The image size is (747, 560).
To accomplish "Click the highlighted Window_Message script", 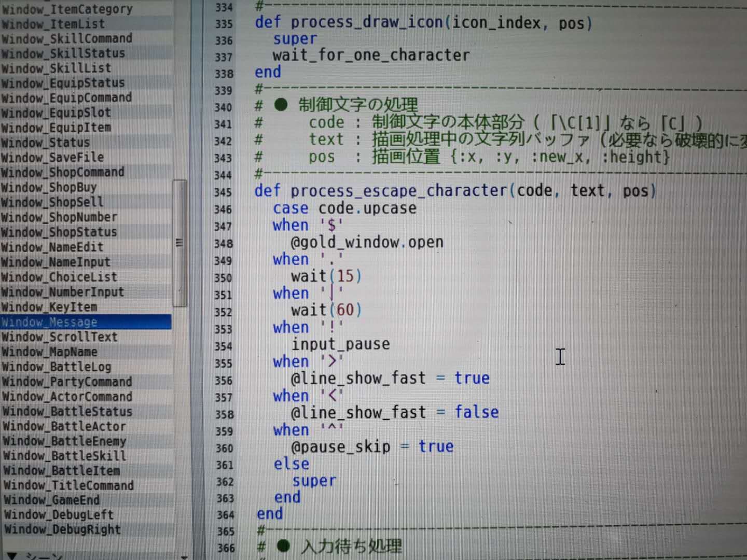I will 86,322.
